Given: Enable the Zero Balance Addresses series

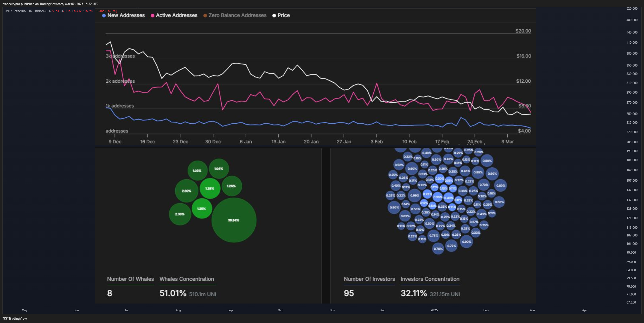Looking at the screenshot, I should click(x=235, y=15).
